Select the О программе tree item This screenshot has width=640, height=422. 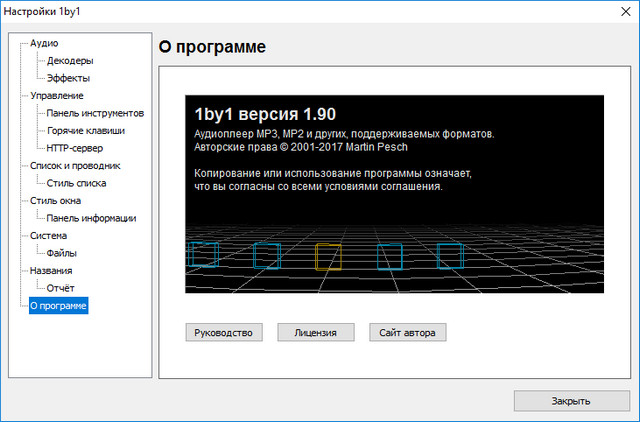[58, 306]
